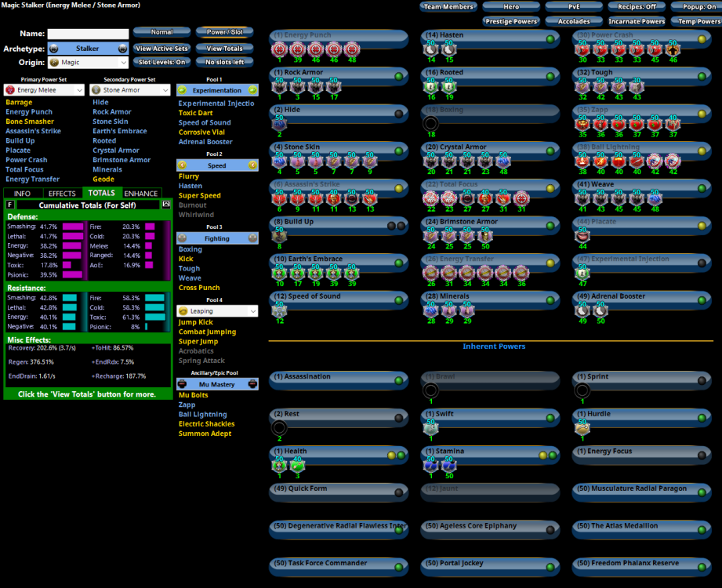
Task: Click inside the Name text field
Action: click(88, 34)
